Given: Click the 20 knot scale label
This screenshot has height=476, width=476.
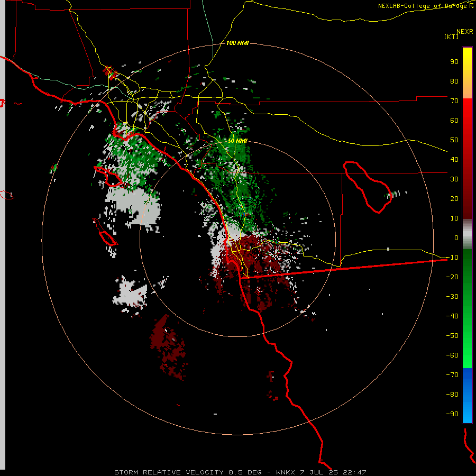Looking at the screenshot, I should point(454,198).
